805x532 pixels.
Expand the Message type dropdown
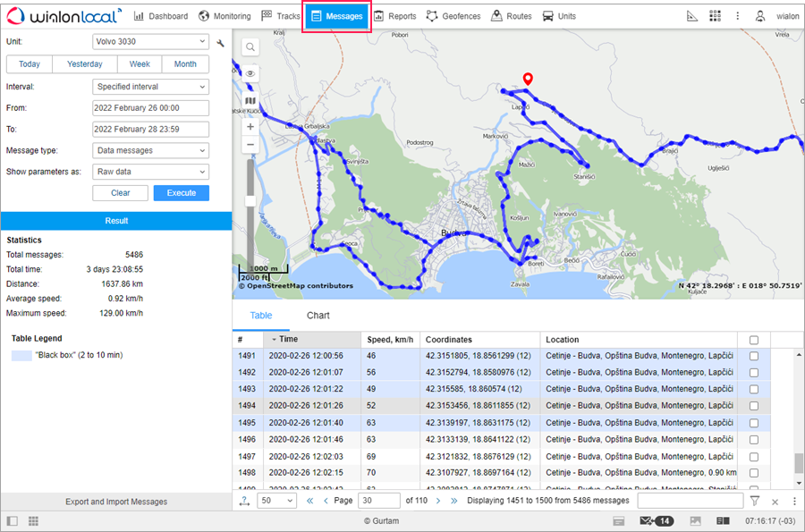[x=150, y=151]
